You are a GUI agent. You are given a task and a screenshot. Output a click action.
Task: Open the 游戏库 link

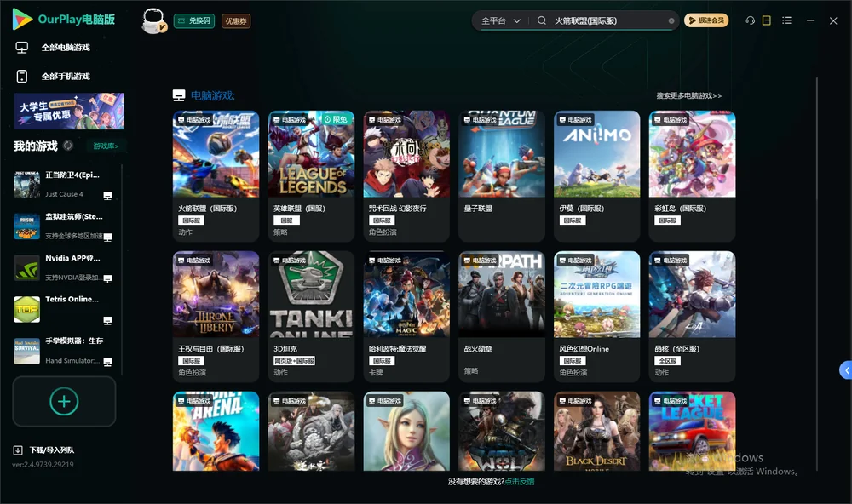(x=106, y=146)
